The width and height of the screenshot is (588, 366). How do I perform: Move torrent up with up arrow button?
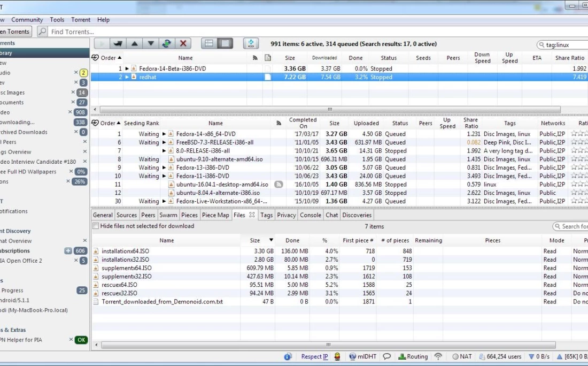tap(135, 44)
